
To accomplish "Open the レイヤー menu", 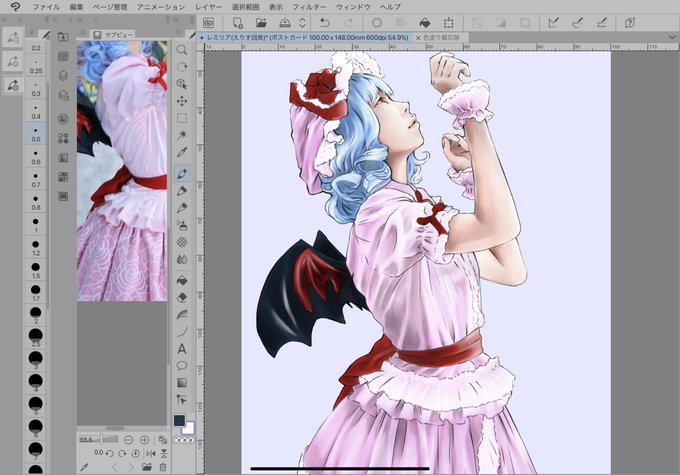I will pos(208,7).
